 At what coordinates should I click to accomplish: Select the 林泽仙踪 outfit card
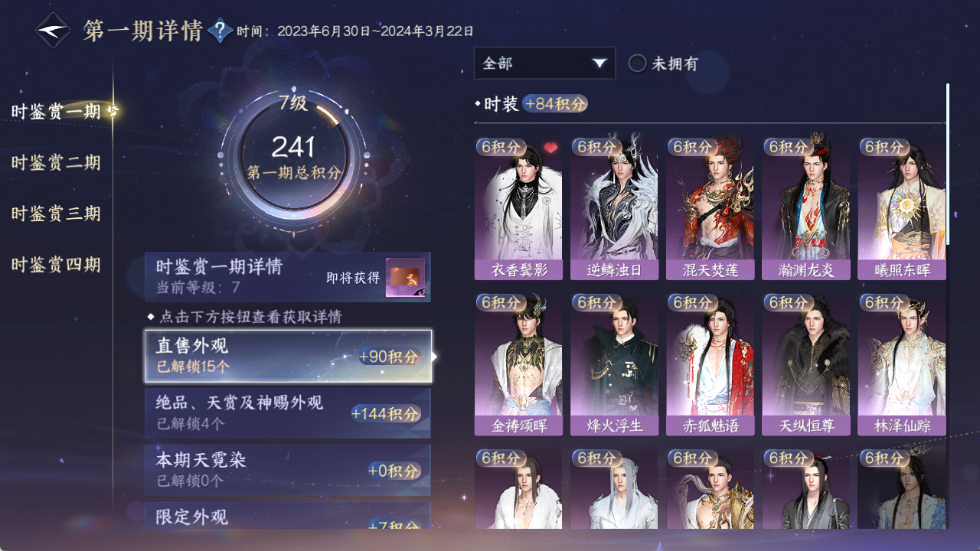902,365
